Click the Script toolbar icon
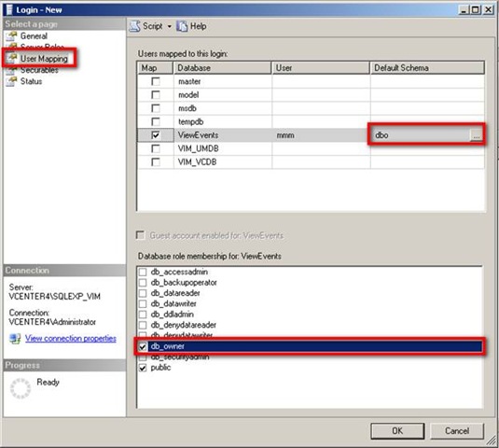This screenshot has width=499, height=448. click(134, 26)
